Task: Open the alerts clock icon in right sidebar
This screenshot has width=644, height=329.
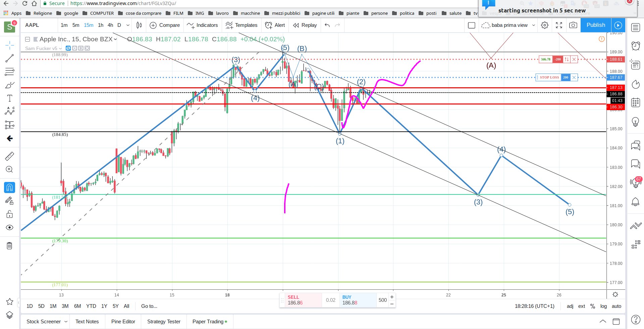Action: [636, 46]
